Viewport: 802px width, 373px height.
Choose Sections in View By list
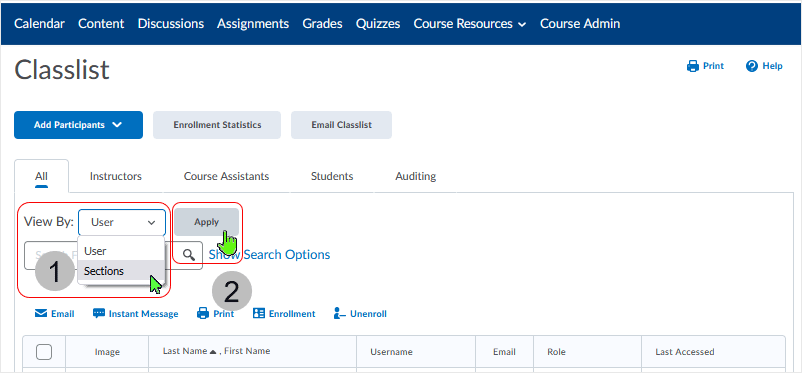(121, 271)
